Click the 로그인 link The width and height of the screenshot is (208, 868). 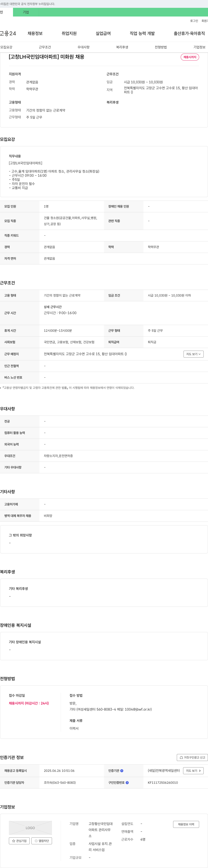194,21
